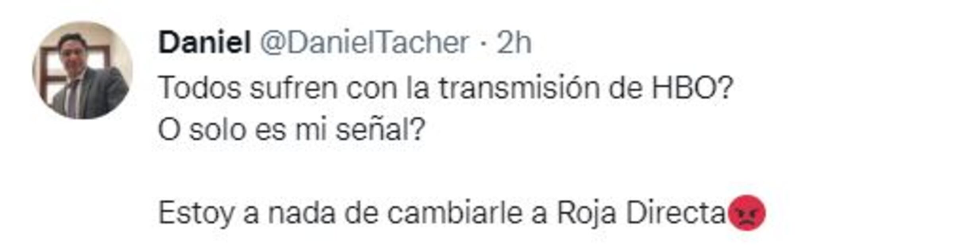Click the word sufren
Screen dimensions: 980x246
point(294,88)
